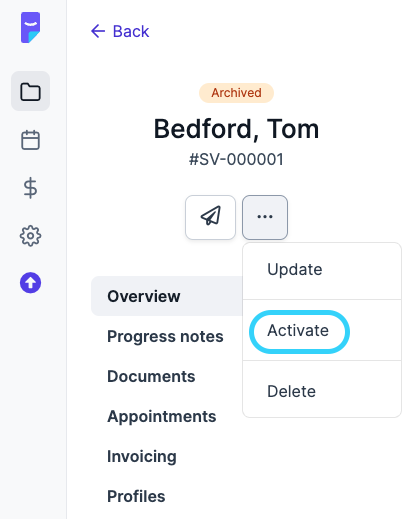Click the app logo in sidebar
This screenshot has height=519, width=406.
point(30,27)
